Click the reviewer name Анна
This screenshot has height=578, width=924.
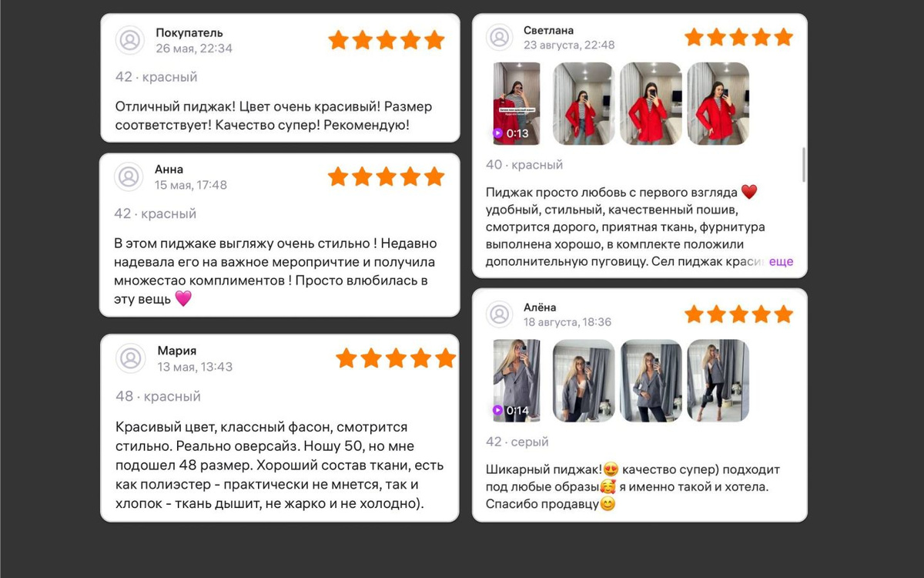pos(169,170)
